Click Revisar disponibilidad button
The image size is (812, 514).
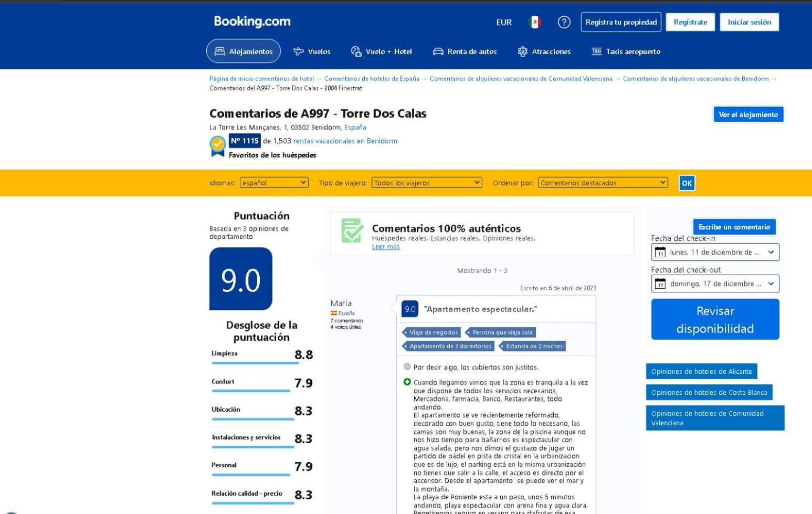(715, 319)
